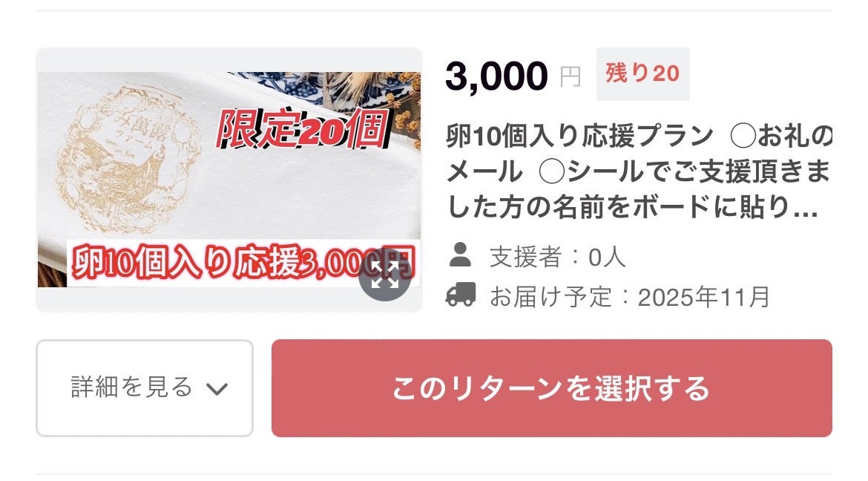This screenshot has height=481, width=868.
Task: Click お届け予定：2025年11月 delivery date
Action: (x=630, y=296)
